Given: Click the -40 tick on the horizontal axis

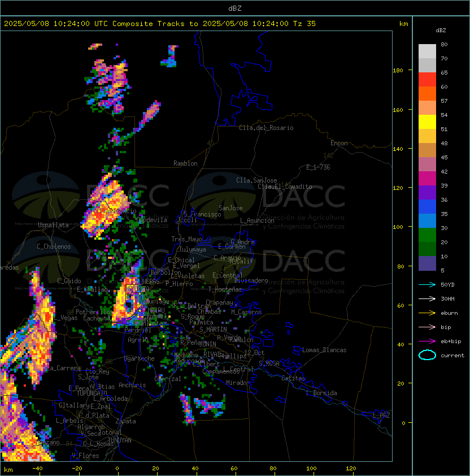Looking at the screenshot, I should [37, 469].
